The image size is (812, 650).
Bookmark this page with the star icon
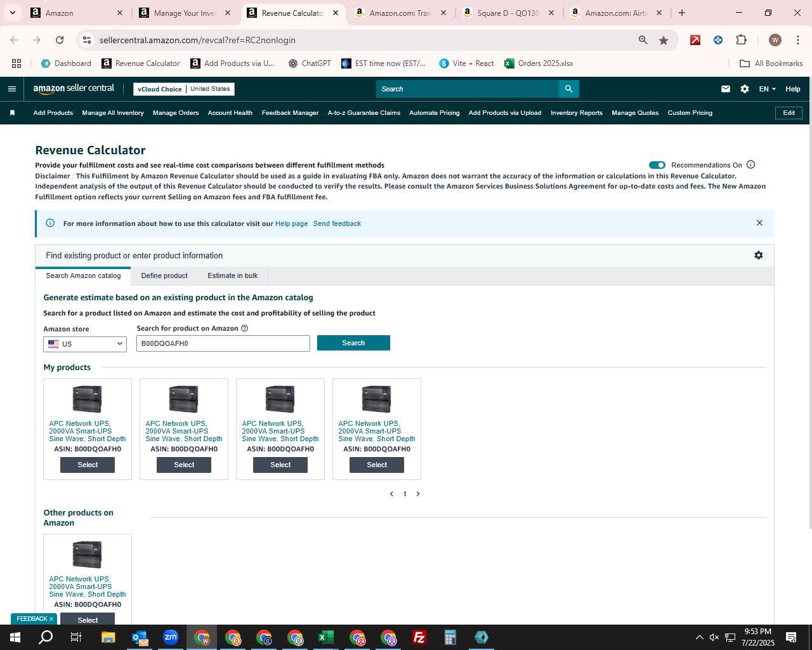coord(664,40)
